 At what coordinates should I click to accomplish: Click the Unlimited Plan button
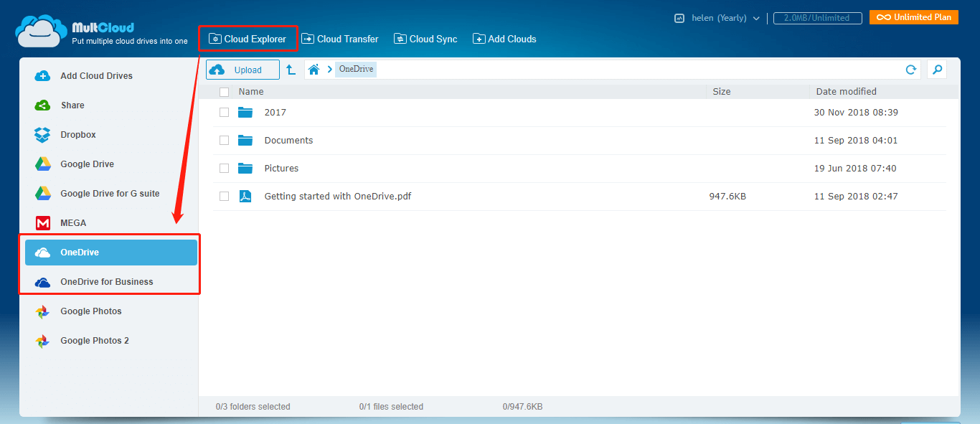point(913,16)
